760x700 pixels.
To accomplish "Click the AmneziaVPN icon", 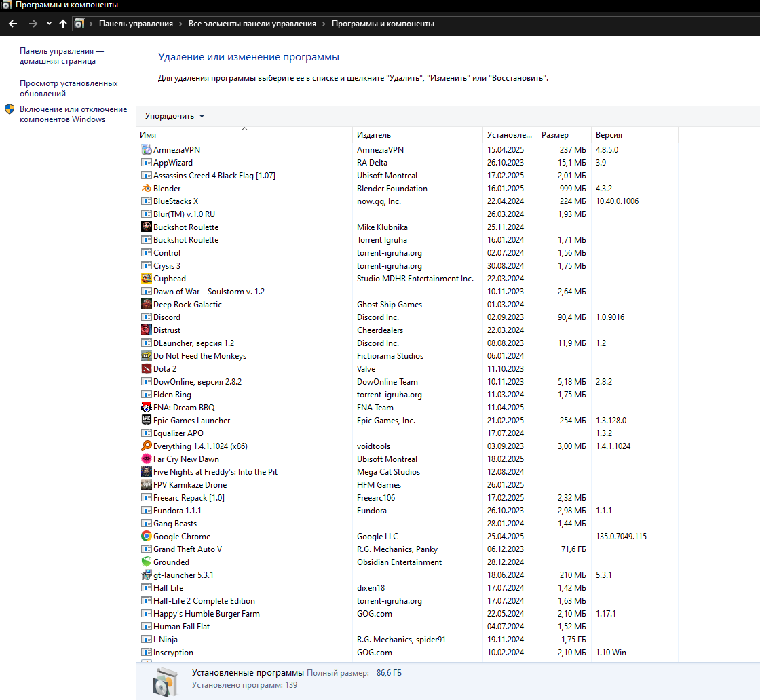I will click(x=147, y=150).
